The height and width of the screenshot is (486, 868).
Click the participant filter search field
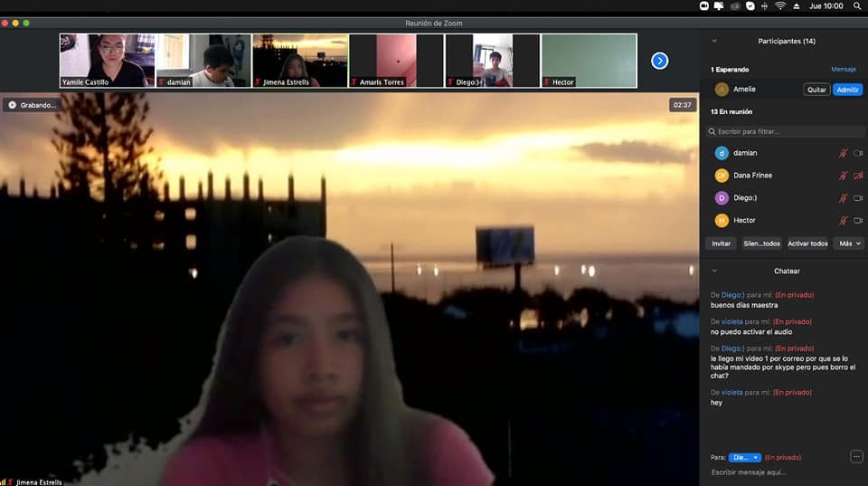pyautogui.click(x=786, y=131)
